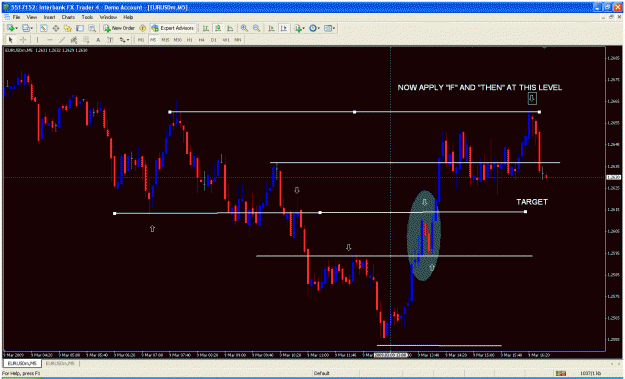
Task: Toggle Expert Advisors on or off
Action: tap(172, 28)
